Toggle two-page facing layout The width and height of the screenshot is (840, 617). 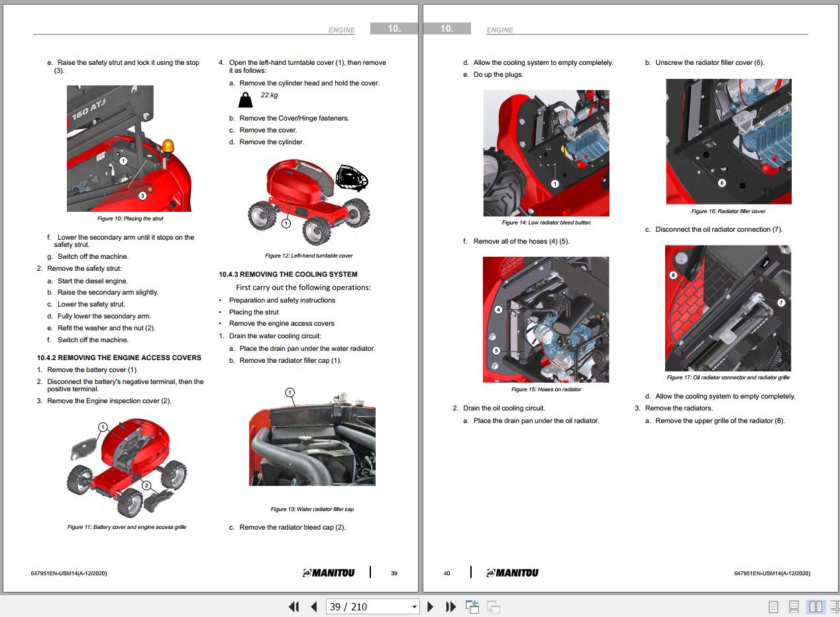[x=815, y=606]
